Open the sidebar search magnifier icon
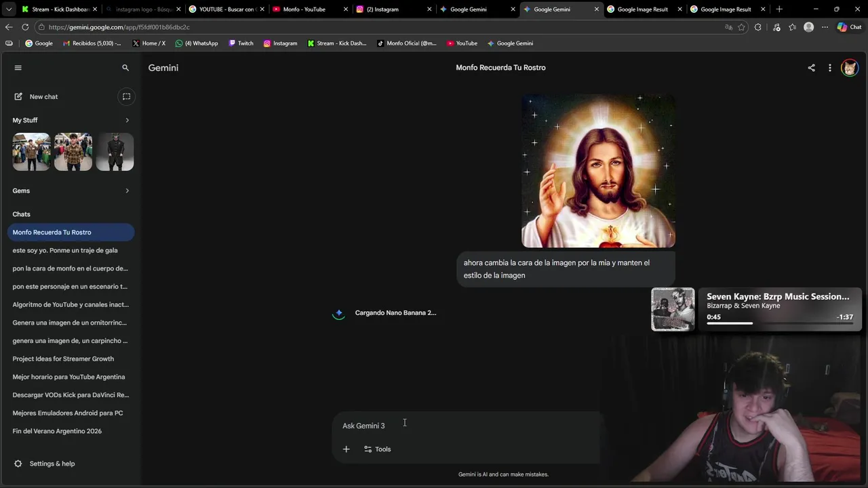The width and height of the screenshot is (868, 488). pos(125,68)
